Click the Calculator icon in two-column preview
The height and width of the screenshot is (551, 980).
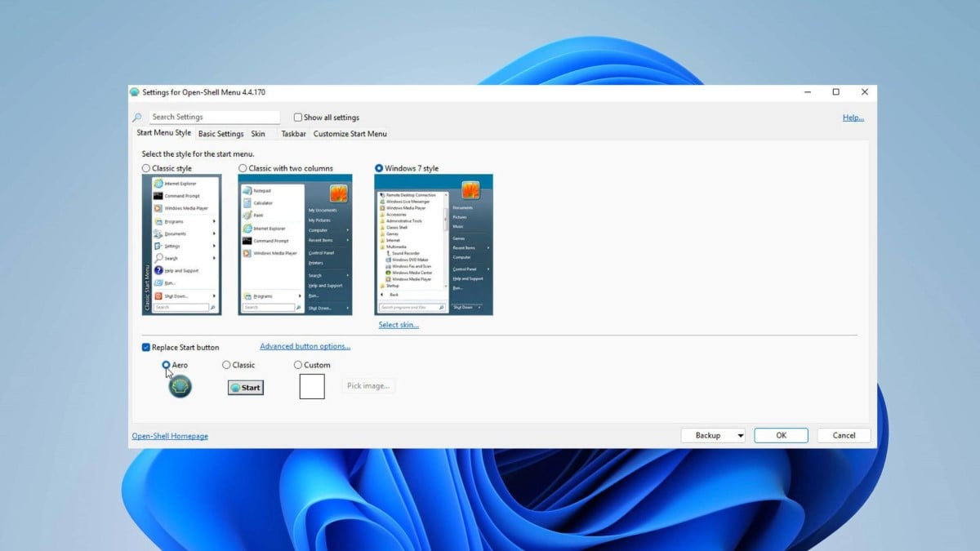pyautogui.click(x=246, y=203)
